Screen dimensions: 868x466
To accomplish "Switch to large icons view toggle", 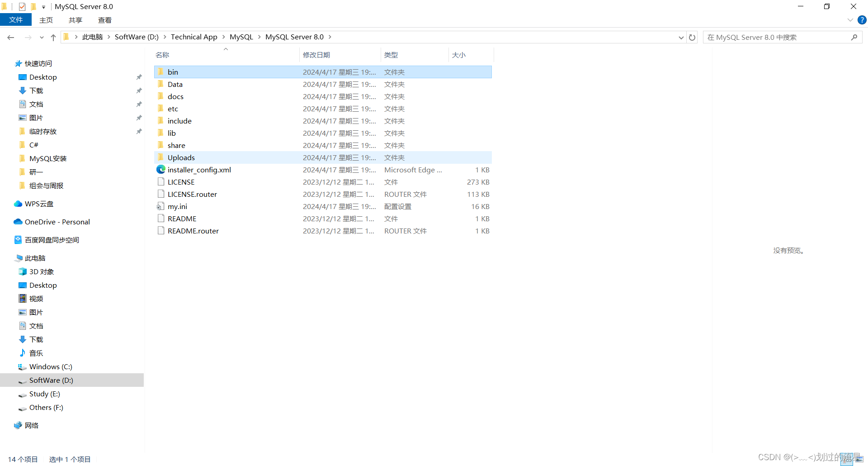I will pyautogui.click(x=859, y=459).
